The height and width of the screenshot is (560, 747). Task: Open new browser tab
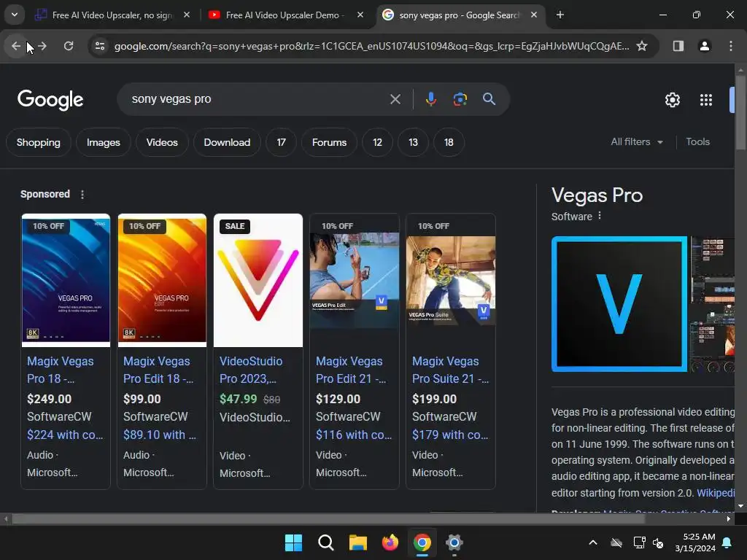click(560, 15)
